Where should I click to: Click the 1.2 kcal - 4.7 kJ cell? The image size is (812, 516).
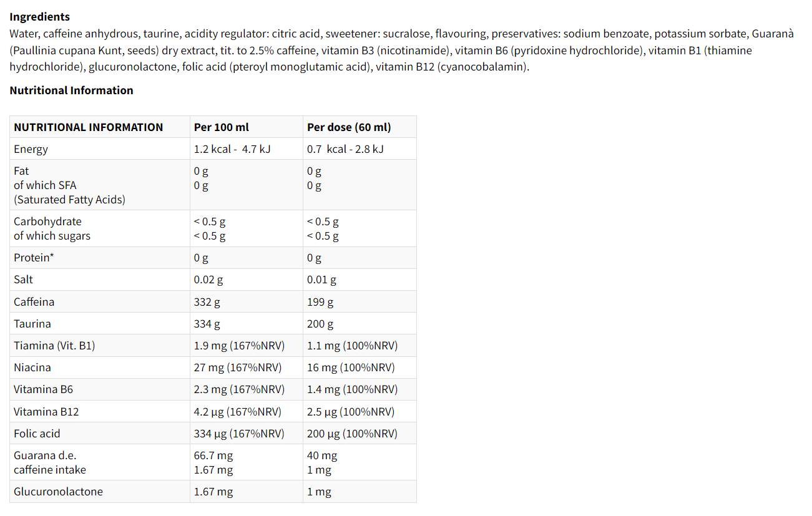pos(232,149)
